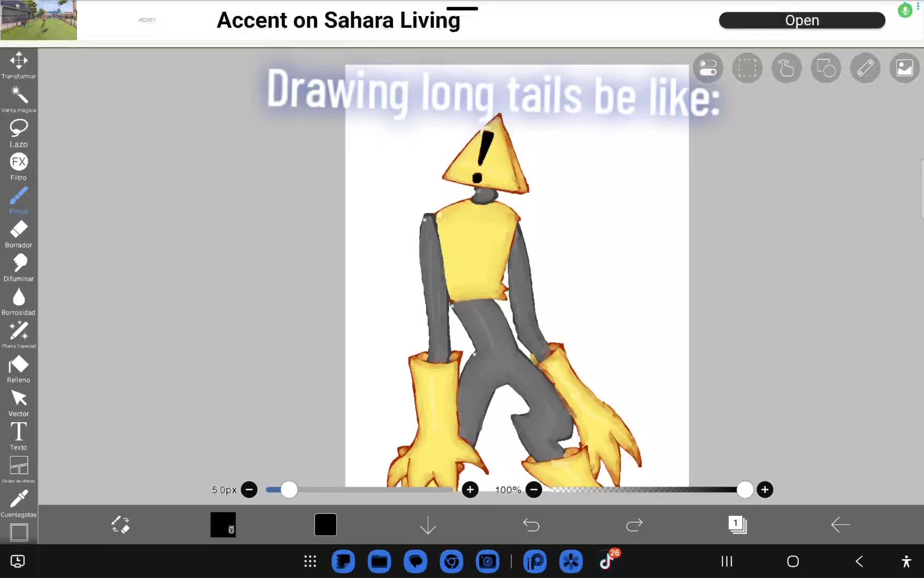Image resolution: width=924 pixels, height=578 pixels.
Task: Select the Lazo tool
Action: point(19,133)
